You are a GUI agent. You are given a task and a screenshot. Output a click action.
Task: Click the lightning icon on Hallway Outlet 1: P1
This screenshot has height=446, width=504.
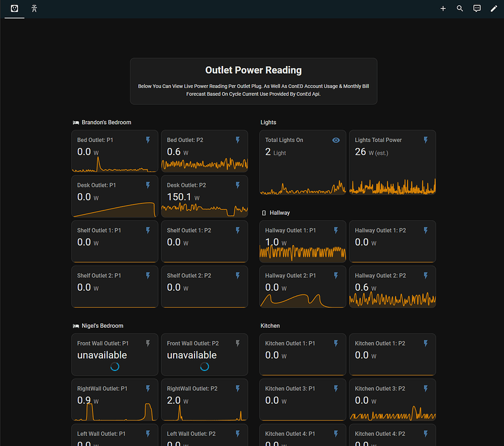click(336, 231)
